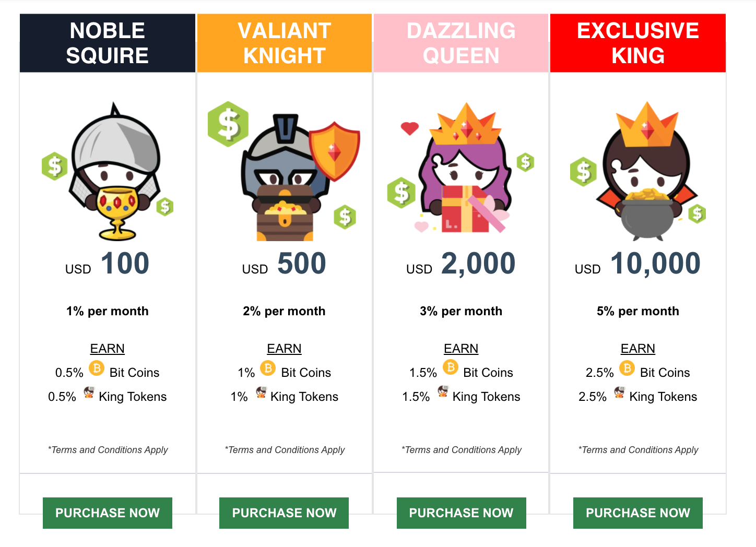Viewport: 756px width, 547px height.
Task: Open the EARN link under Exclusive King
Action: coord(638,349)
